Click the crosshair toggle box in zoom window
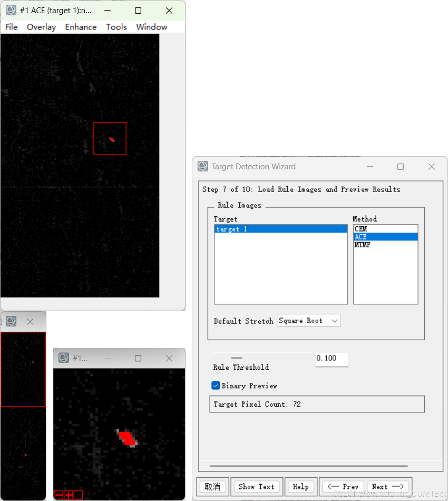Viewport: 448px width, 501px height. coord(78,495)
